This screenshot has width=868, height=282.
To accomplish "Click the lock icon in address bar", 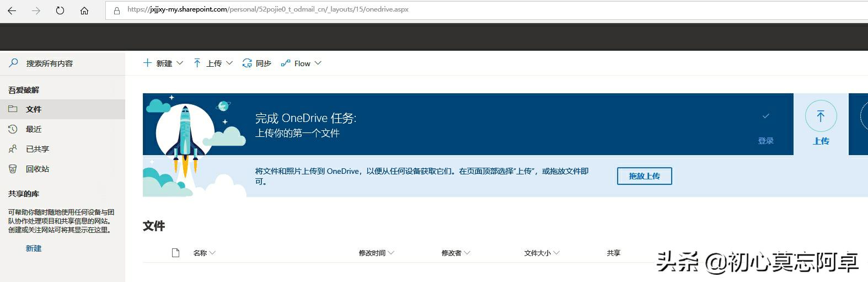I will point(116,10).
